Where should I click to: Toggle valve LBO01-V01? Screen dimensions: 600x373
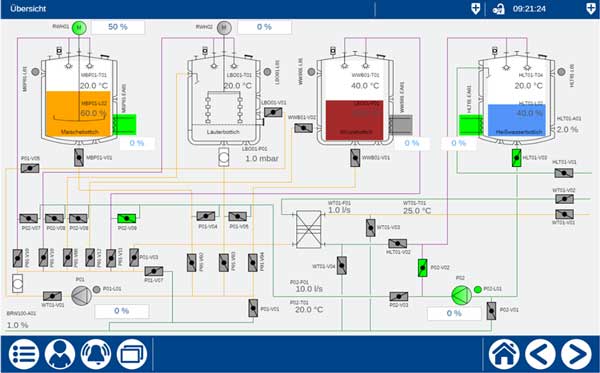pos(273,112)
